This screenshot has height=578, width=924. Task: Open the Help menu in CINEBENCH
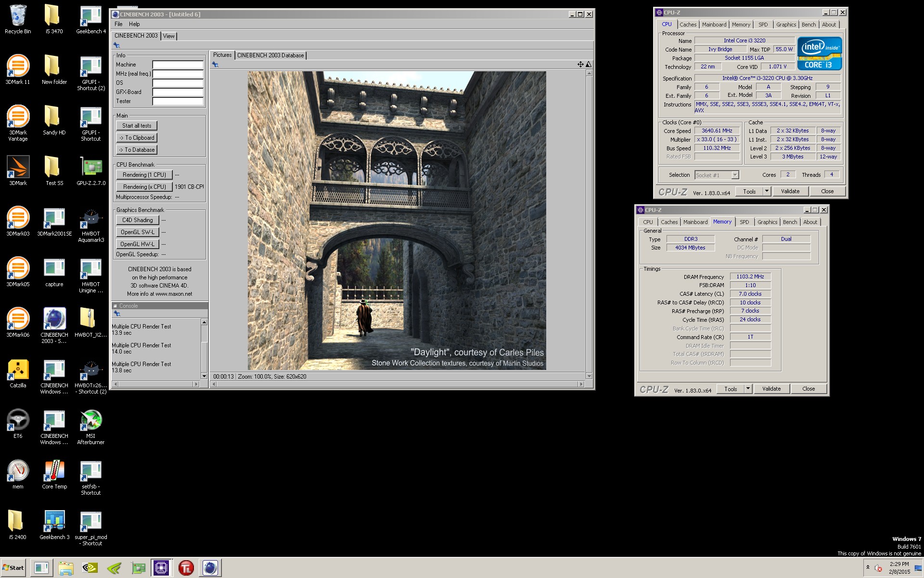tap(134, 24)
